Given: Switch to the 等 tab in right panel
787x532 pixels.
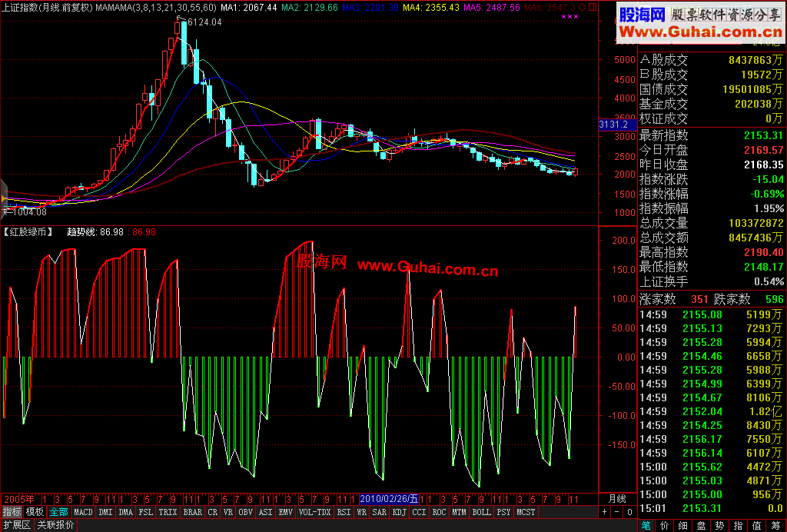Looking at the screenshot, I should pos(775,526).
